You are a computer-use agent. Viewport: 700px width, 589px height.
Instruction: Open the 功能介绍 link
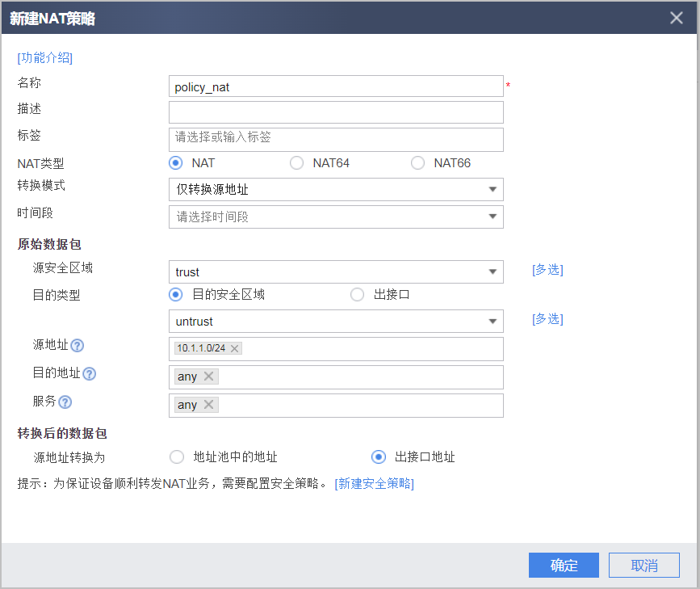click(44, 57)
